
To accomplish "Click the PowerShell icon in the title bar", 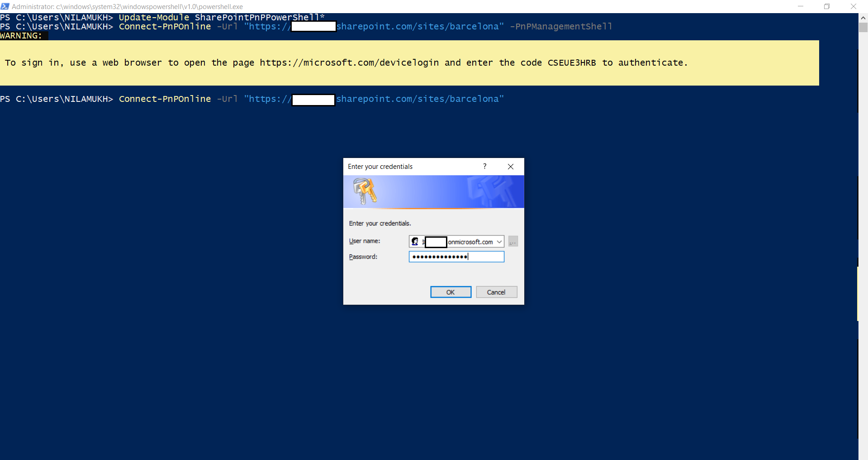I will pos(5,6).
